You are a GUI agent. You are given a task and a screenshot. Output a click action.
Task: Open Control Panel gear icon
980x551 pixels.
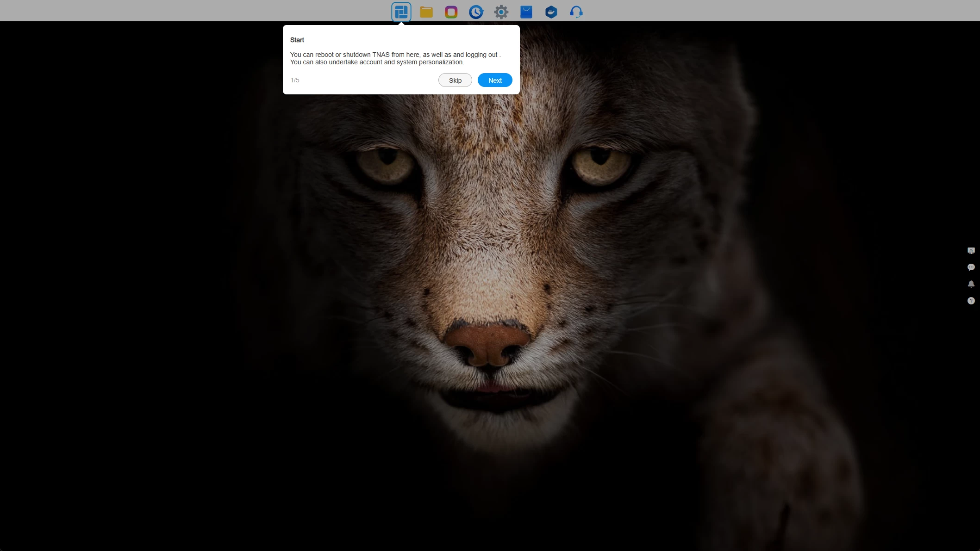coord(501,12)
